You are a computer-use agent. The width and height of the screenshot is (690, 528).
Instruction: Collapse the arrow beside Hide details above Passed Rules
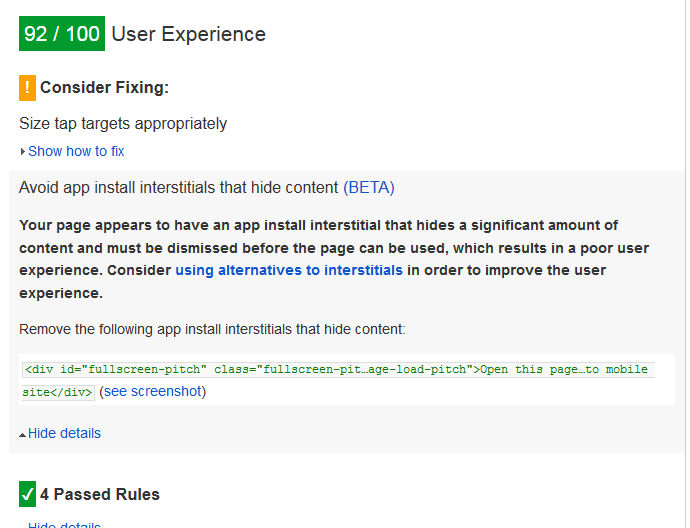click(x=22, y=434)
